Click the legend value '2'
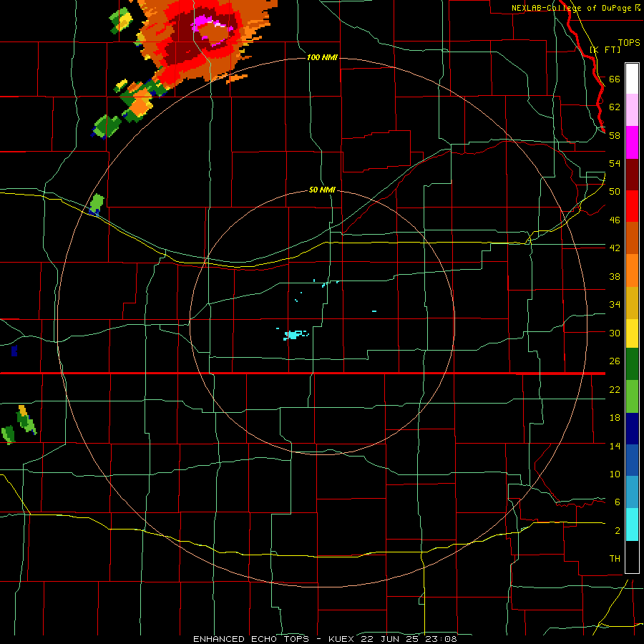The image size is (644, 644). pyautogui.click(x=617, y=531)
